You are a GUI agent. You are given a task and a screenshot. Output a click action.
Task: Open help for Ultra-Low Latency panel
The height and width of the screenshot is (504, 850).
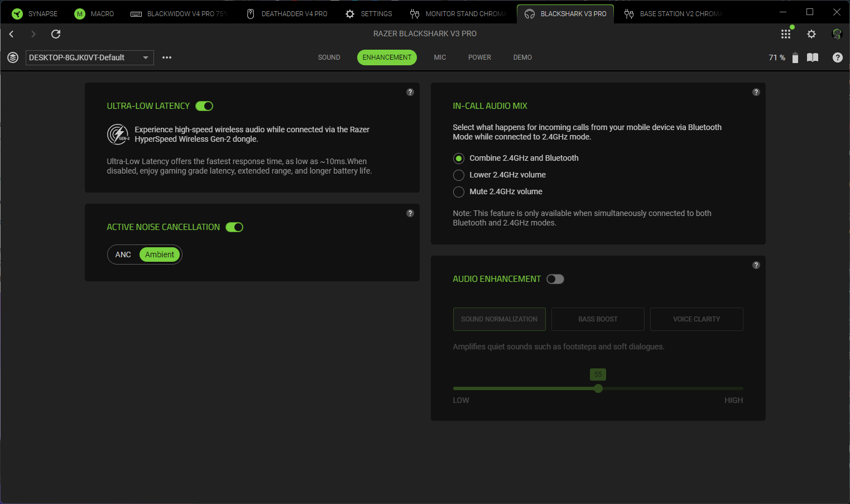click(x=410, y=92)
